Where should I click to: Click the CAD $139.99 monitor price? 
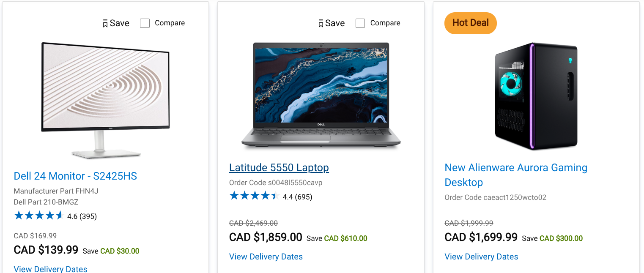(x=46, y=250)
